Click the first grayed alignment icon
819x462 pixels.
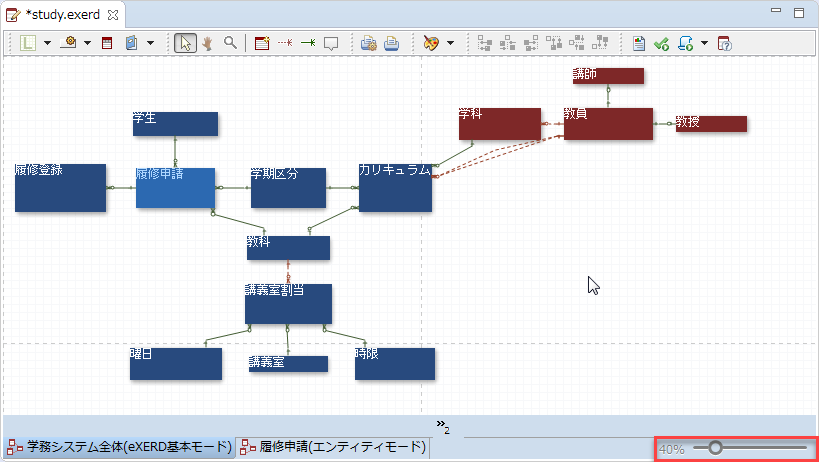(x=485, y=43)
